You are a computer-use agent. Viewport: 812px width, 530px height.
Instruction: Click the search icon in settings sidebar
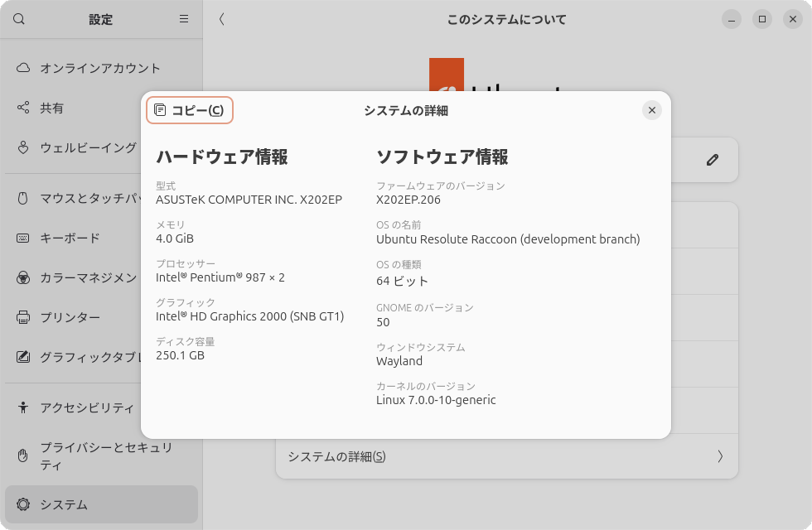[19, 19]
